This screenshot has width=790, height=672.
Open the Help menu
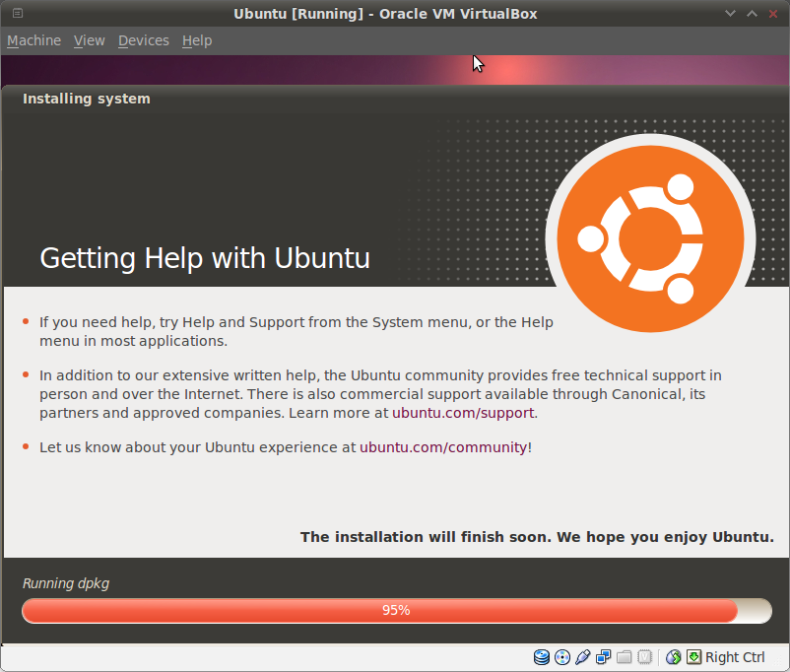click(197, 40)
